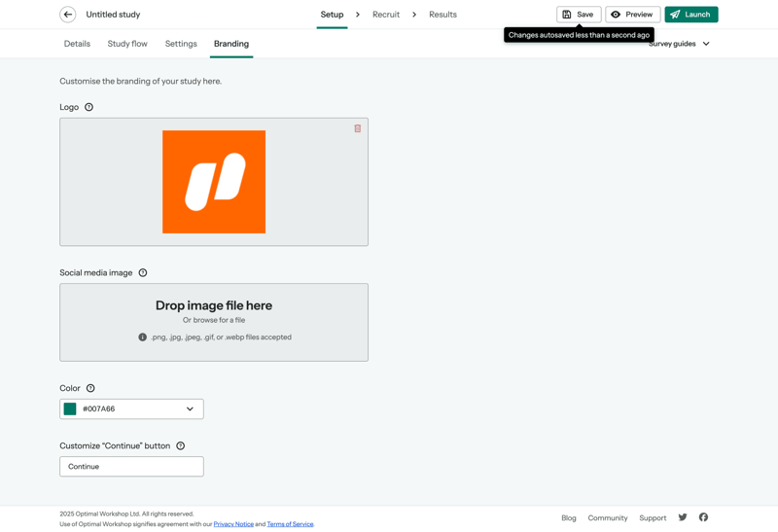
Task: Open the Privacy Notice link
Action: pyautogui.click(x=233, y=524)
